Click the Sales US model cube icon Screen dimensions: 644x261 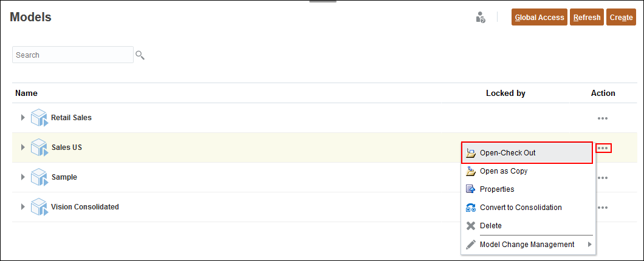39,147
